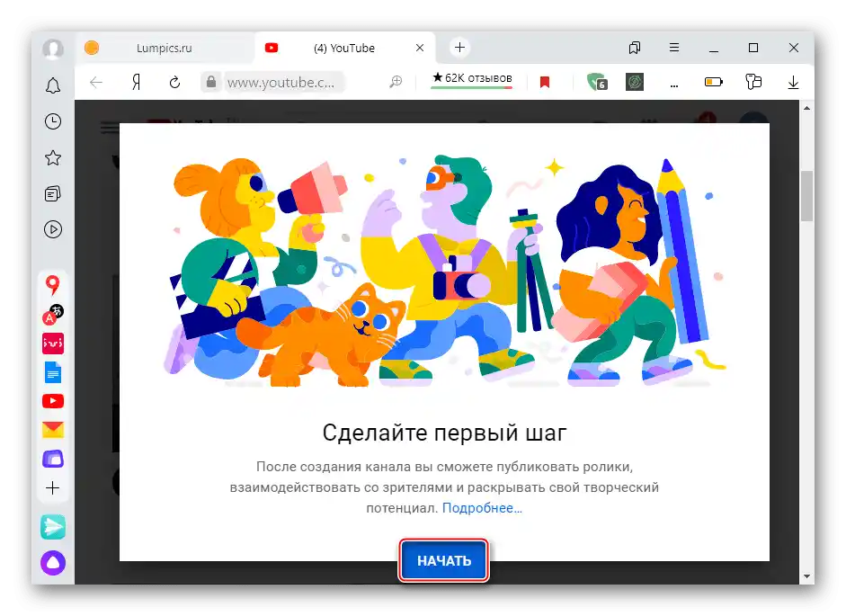
Task: Open downloads with the arrow icon
Action: coord(792,82)
